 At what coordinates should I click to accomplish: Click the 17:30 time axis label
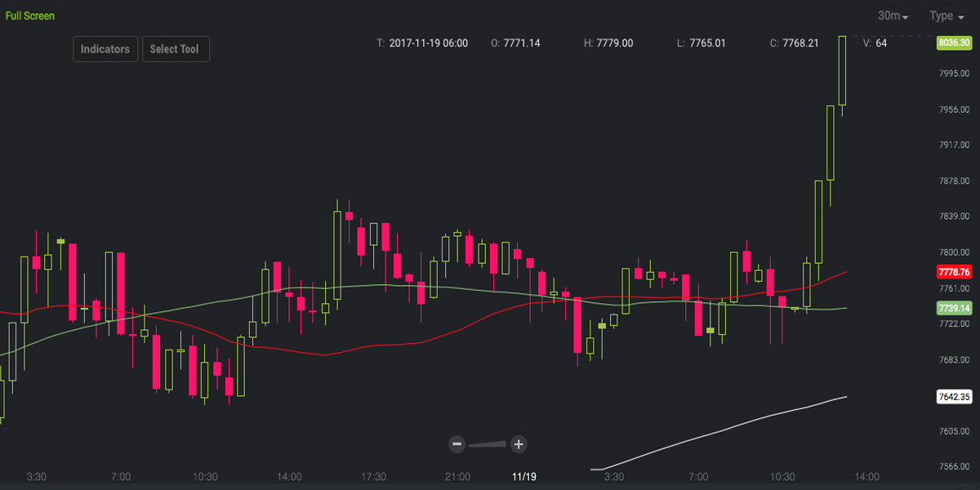point(373,476)
